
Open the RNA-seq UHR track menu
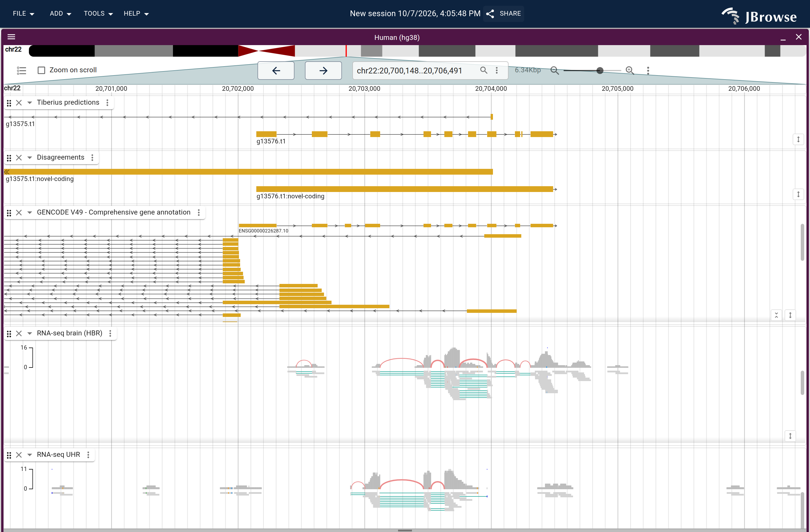tap(89, 455)
